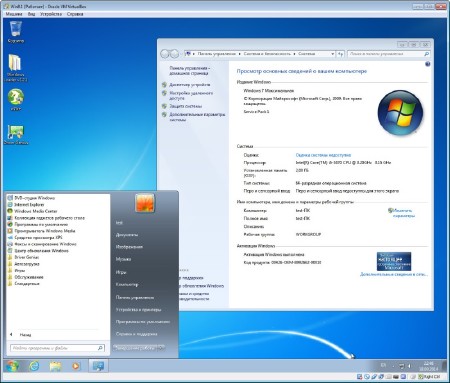The height and width of the screenshot is (383, 450).
Task: Open Защита системы link
Action: [x=186, y=106]
